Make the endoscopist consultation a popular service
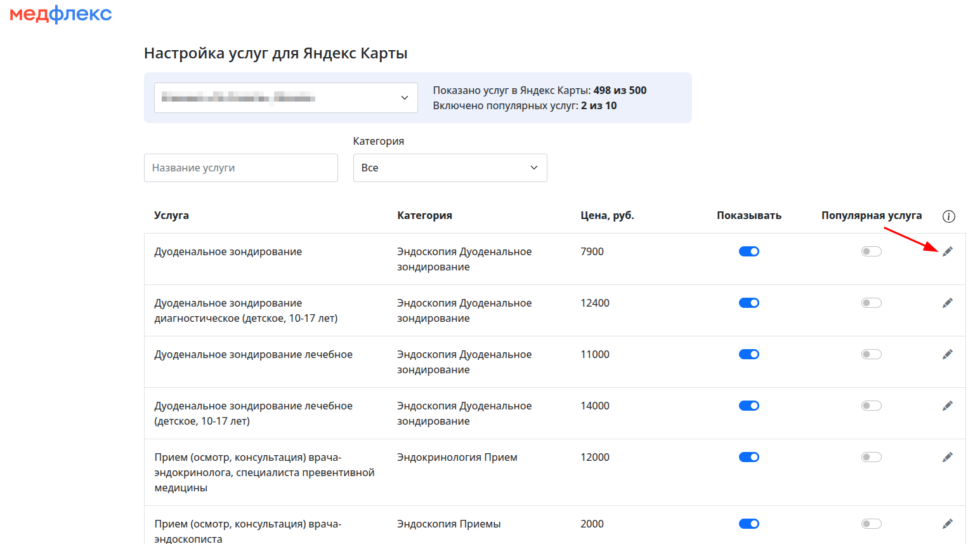The image size is (980, 544). click(871, 524)
